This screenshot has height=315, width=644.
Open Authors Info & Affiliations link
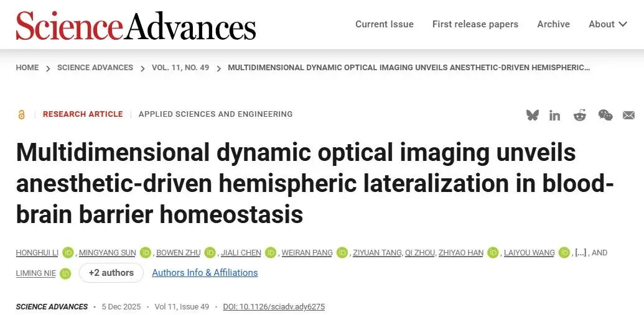click(205, 273)
